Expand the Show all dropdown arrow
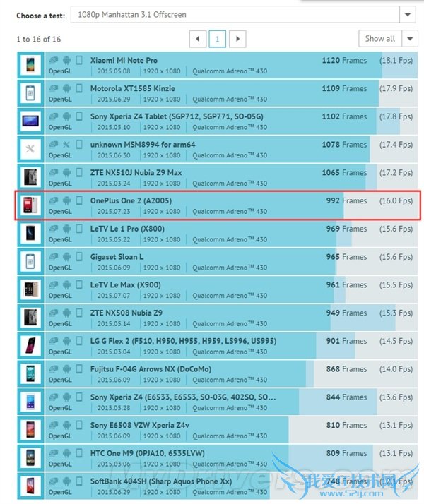Viewport: 424px width, 504px height. [x=410, y=39]
